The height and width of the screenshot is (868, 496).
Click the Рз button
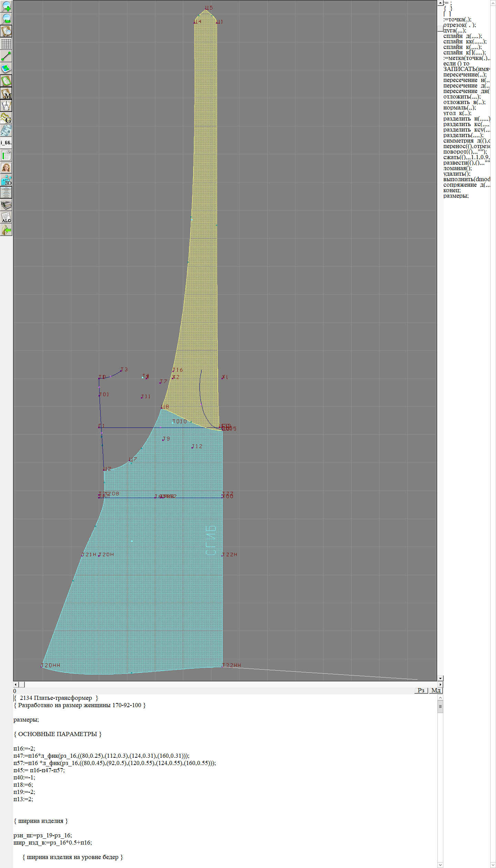[421, 690]
